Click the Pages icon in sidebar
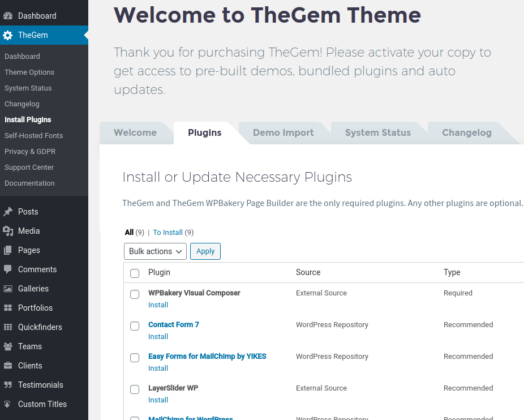 point(8,250)
